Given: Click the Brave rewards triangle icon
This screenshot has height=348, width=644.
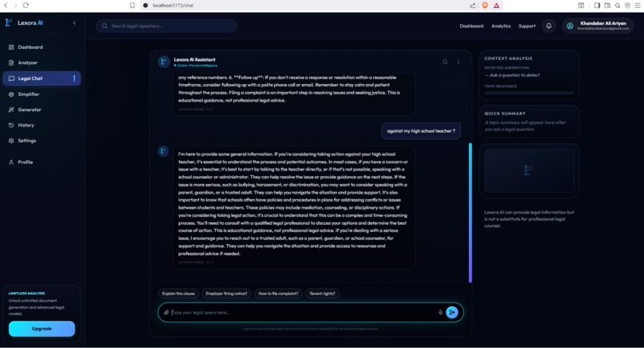Looking at the screenshot, I should pos(496,6).
